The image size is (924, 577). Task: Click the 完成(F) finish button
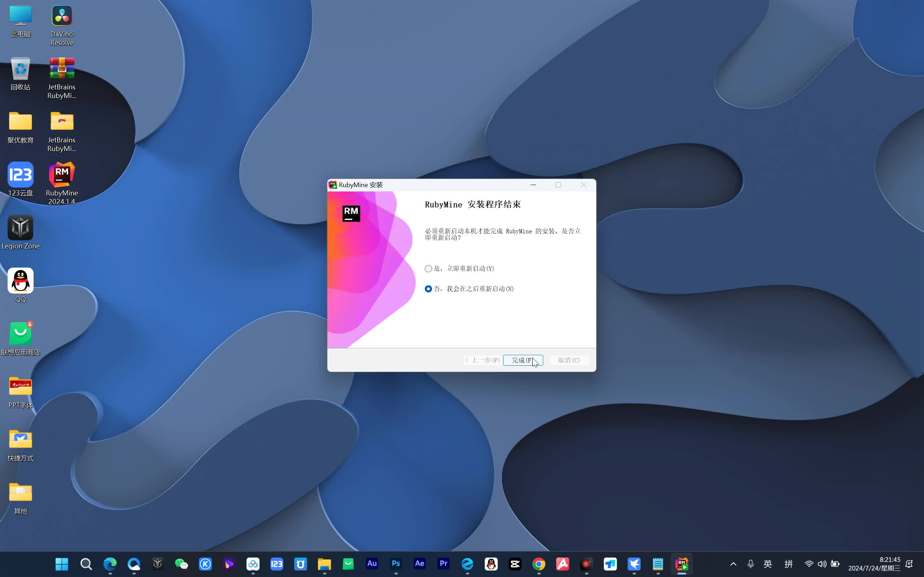pyautogui.click(x=523, y=360)
